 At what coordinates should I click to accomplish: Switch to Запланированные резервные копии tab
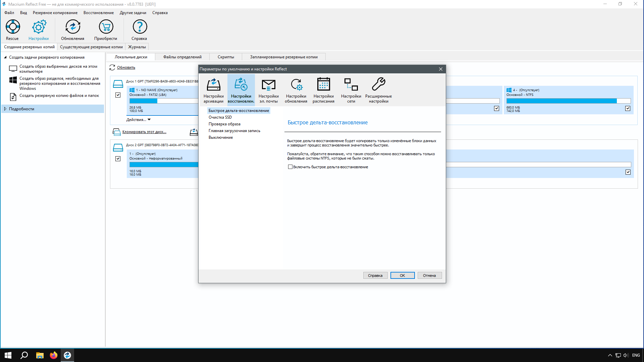point(284,57)
